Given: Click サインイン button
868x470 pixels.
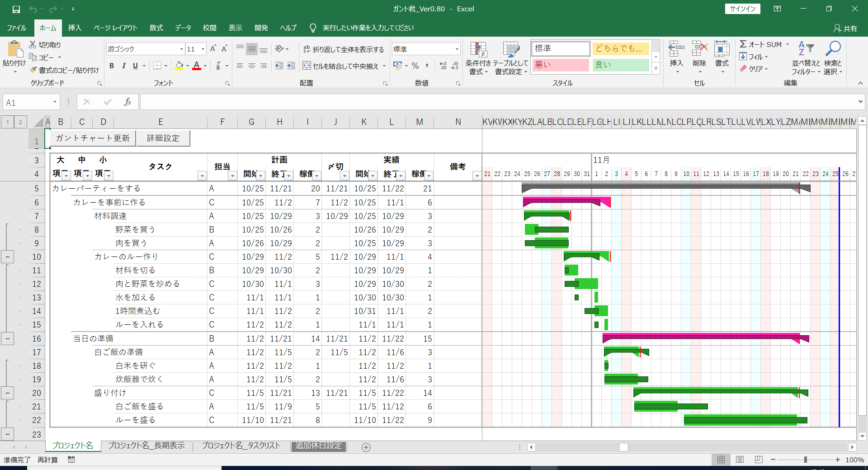Looking at the screenshot, I should (x=743, y=9).
